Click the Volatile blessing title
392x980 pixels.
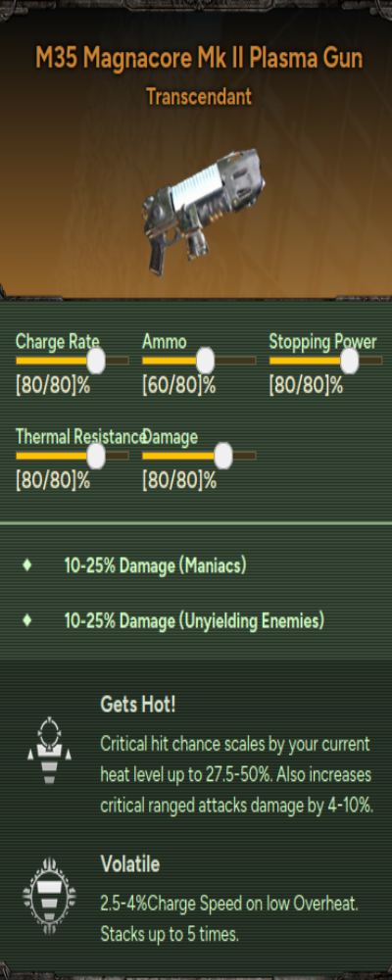[x=130, y=864]
